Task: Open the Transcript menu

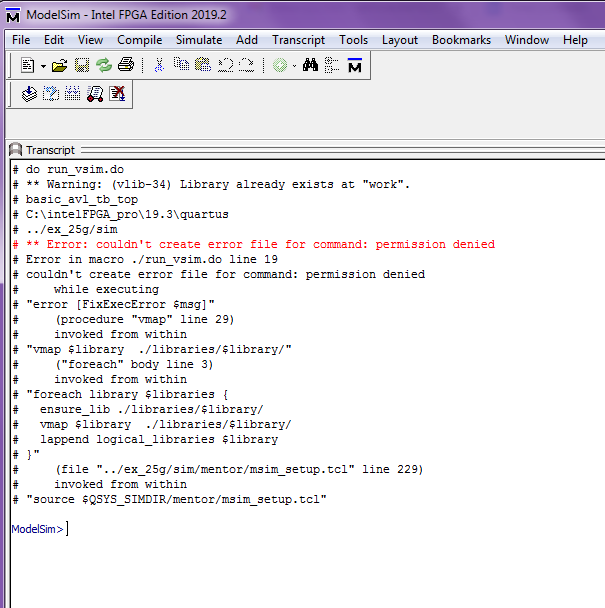Action: (299, 40)
